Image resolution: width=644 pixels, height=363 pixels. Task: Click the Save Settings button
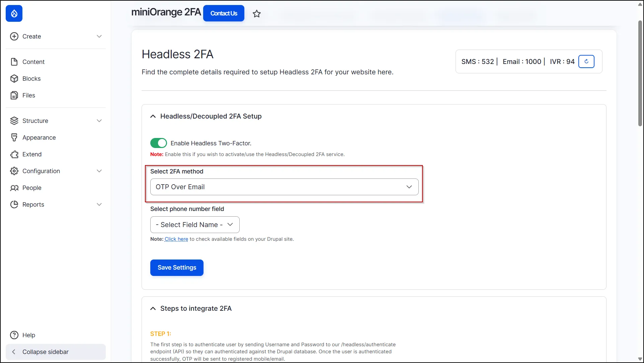[x=177, y=268]
